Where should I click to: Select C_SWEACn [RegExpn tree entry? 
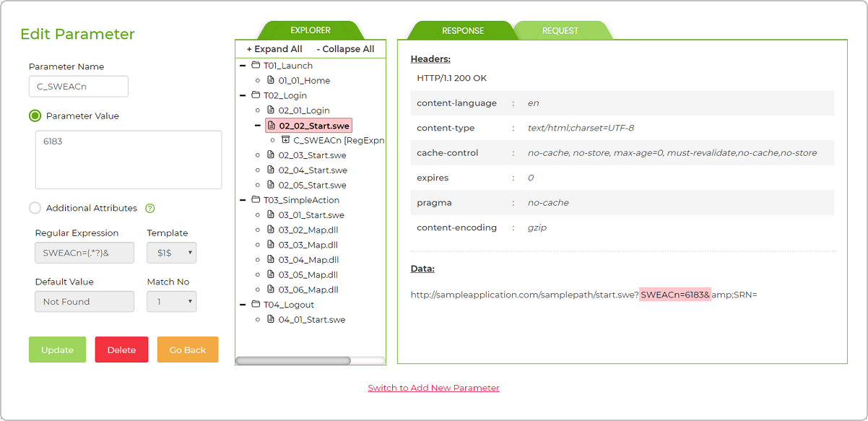[339, 140]
